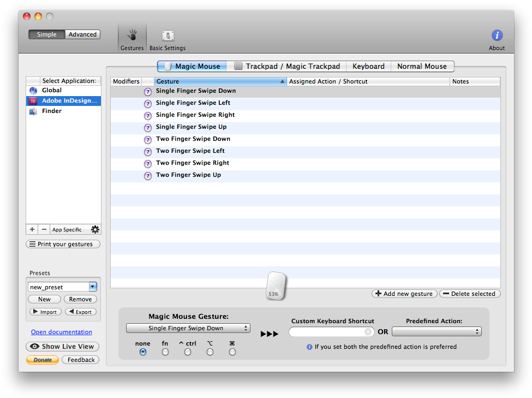Select the fn modifier radio button
Image resolution: width=532 pixels, height=398 pixels.
tap(165, 352)
